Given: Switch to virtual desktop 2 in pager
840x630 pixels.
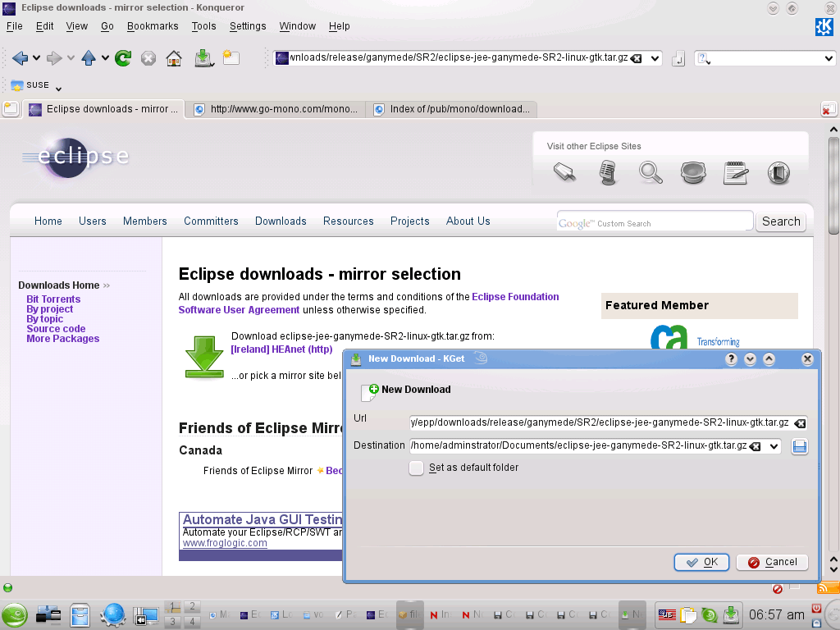Looking at the screenshot, I should (192, 607).
